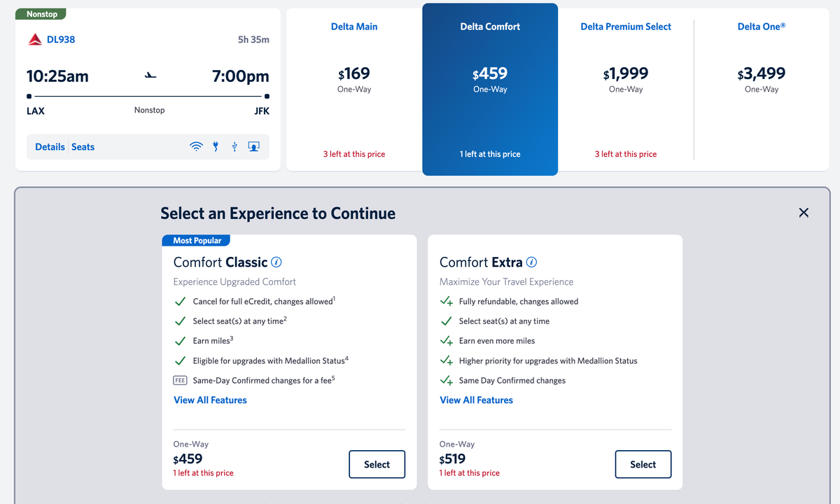Expand View All Features under Comfort Extra

pos(476,400)
